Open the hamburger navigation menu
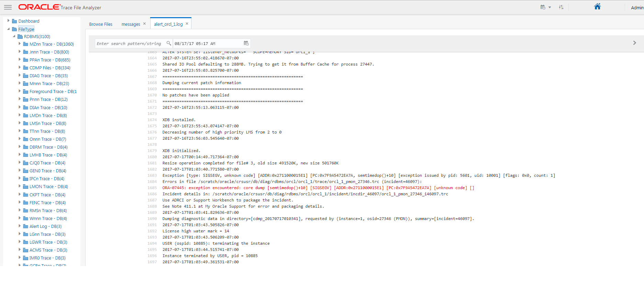This screenshot has height=289, width=644. (8, 7)
